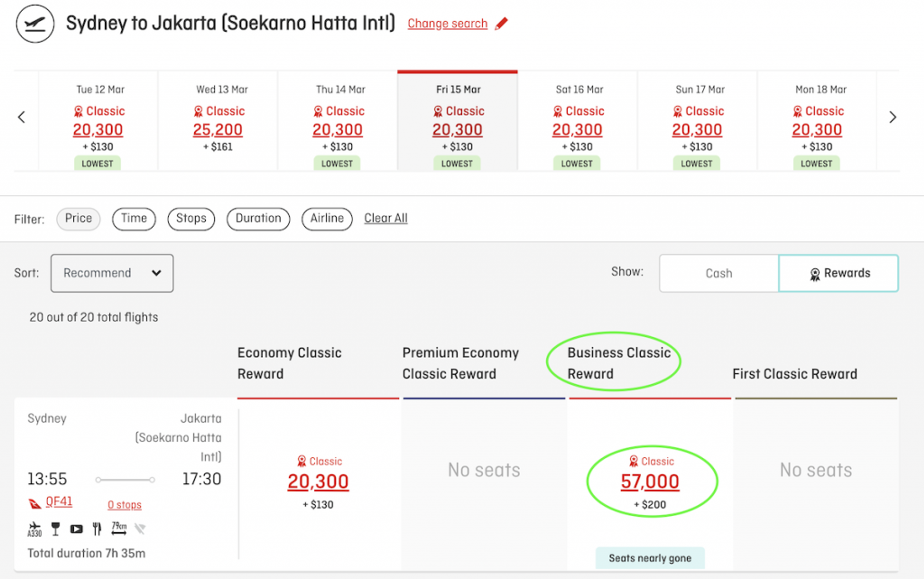Switch display to Cash prices
The width and height of the screenshot is (924, 579).
point(719,273)
